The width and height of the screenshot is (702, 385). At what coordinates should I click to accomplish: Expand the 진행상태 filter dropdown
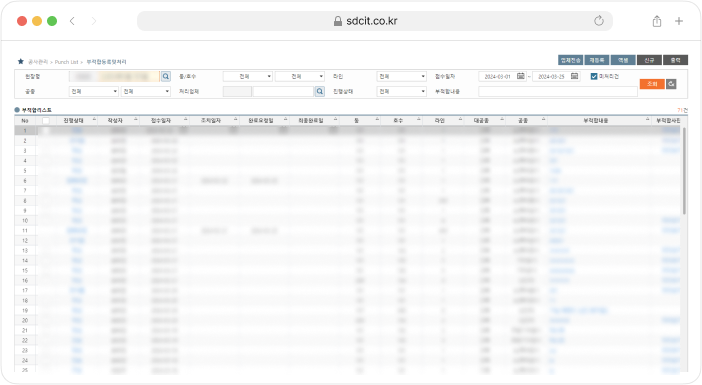point(402,91)
